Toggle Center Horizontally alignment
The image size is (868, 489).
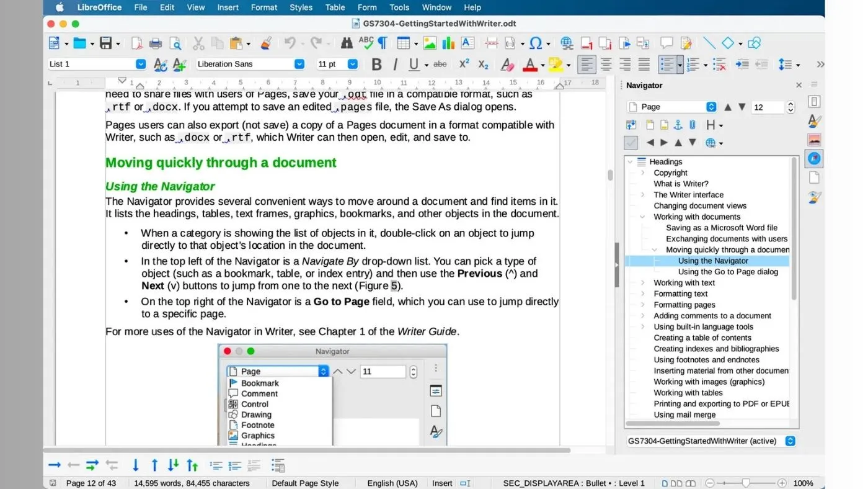[606, 64]
